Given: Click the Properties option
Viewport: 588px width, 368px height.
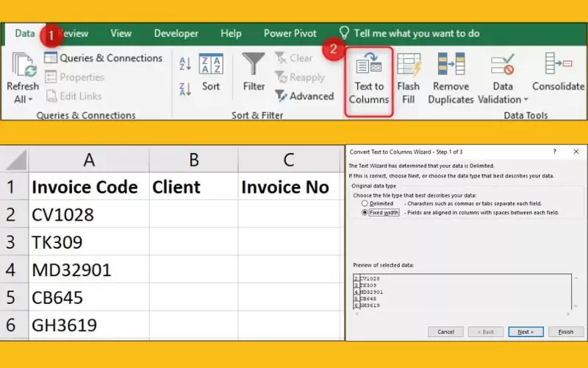Looking at the screenshot, I should point(75,77).
